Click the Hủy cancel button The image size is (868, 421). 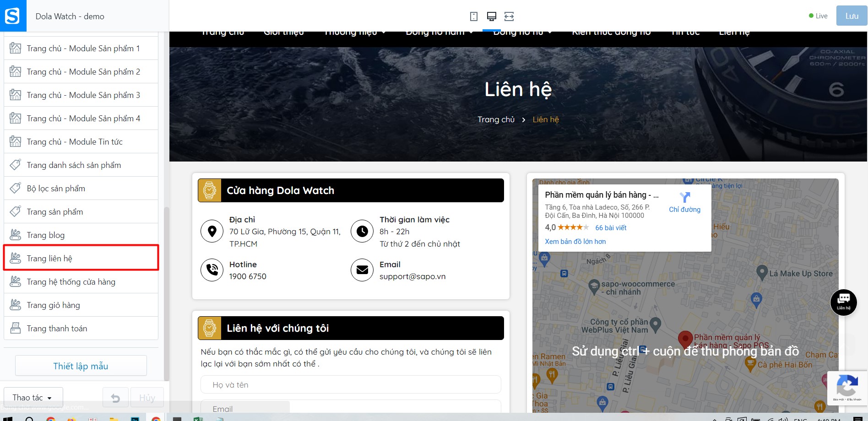click(147, 398)
